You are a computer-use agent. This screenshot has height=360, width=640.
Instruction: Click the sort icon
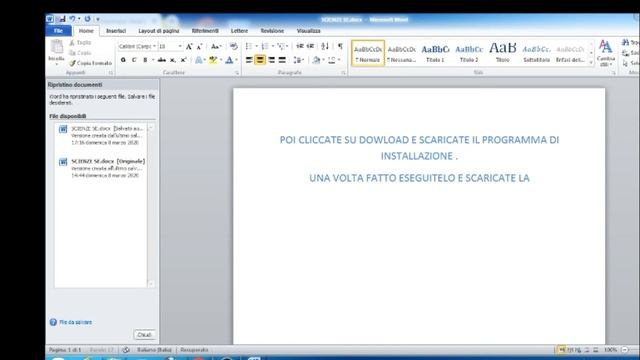point(325,46)
